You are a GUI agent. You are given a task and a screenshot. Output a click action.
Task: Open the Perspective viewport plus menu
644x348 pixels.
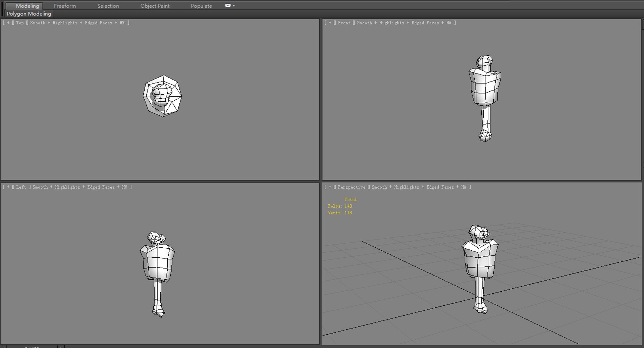330,187
